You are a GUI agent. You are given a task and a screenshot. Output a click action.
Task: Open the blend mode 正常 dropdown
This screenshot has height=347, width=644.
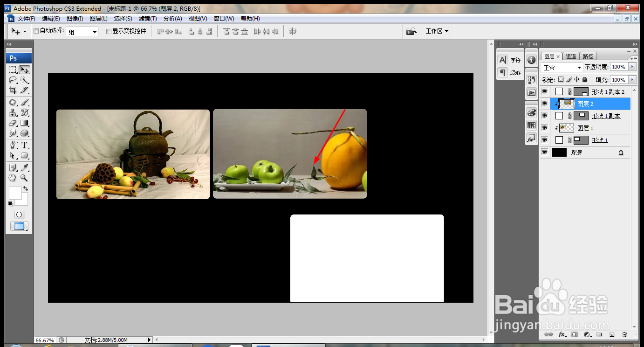click(x=562, y=68)
